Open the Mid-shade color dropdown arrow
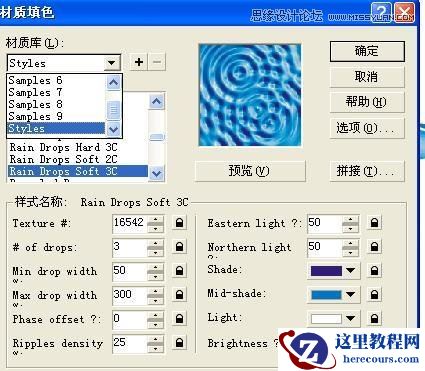 click(x=350, y=295)
